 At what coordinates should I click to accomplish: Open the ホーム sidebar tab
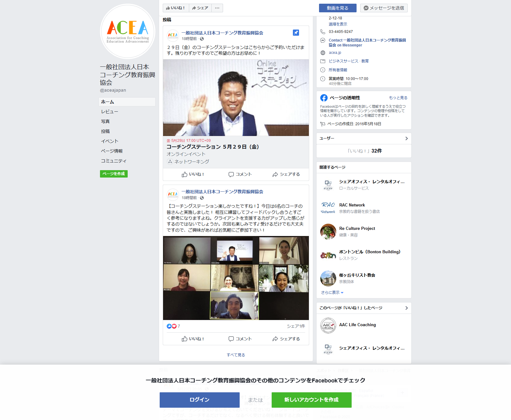[127, 102]
